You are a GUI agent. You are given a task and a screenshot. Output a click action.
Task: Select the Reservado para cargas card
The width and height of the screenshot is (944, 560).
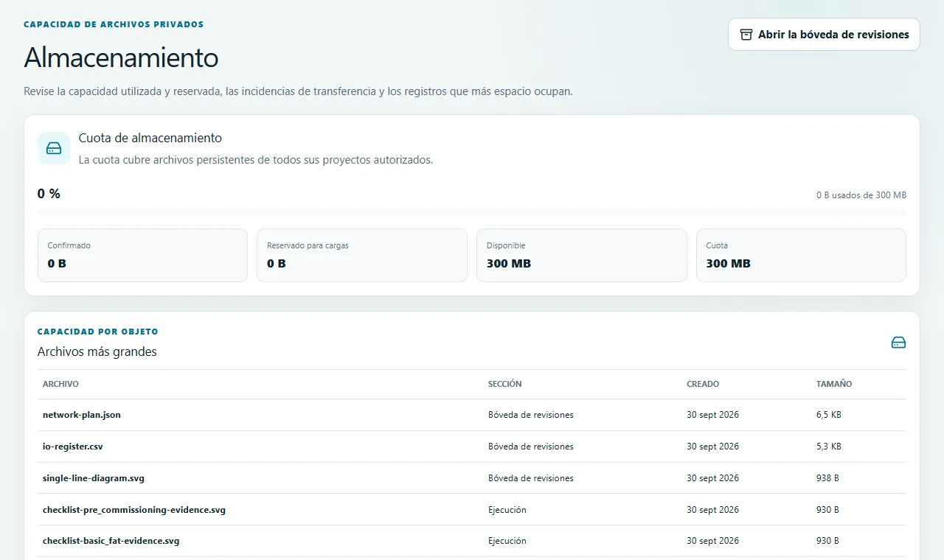[x=362, y=255]
